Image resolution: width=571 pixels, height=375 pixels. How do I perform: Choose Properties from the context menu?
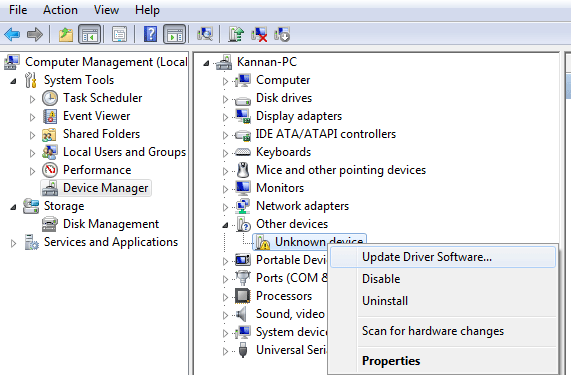(443, 361)
